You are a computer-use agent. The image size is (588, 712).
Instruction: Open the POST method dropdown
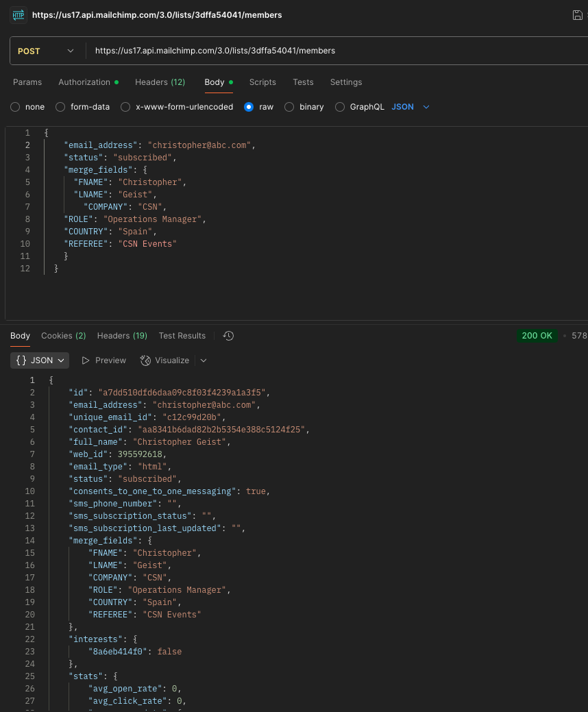click(x=46, y=51)
